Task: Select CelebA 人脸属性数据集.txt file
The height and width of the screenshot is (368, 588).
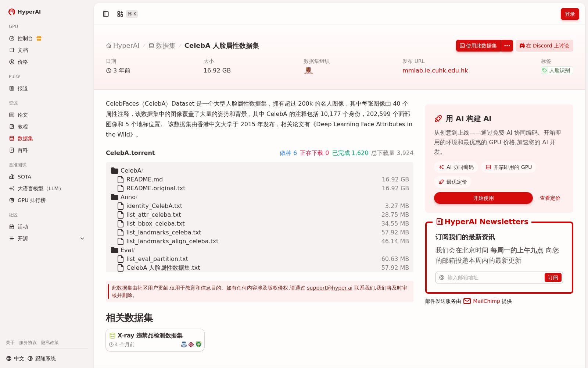Action: tap(259, 268)
